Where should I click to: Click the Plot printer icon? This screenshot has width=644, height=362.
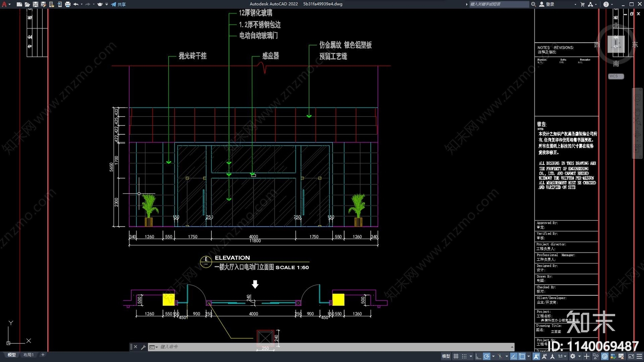click(68, 4)
